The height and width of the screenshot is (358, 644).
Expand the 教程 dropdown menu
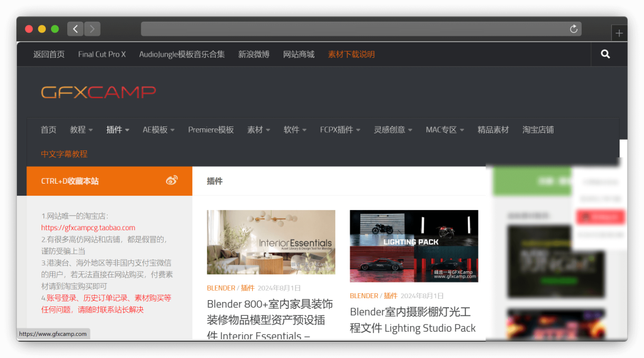81,130
